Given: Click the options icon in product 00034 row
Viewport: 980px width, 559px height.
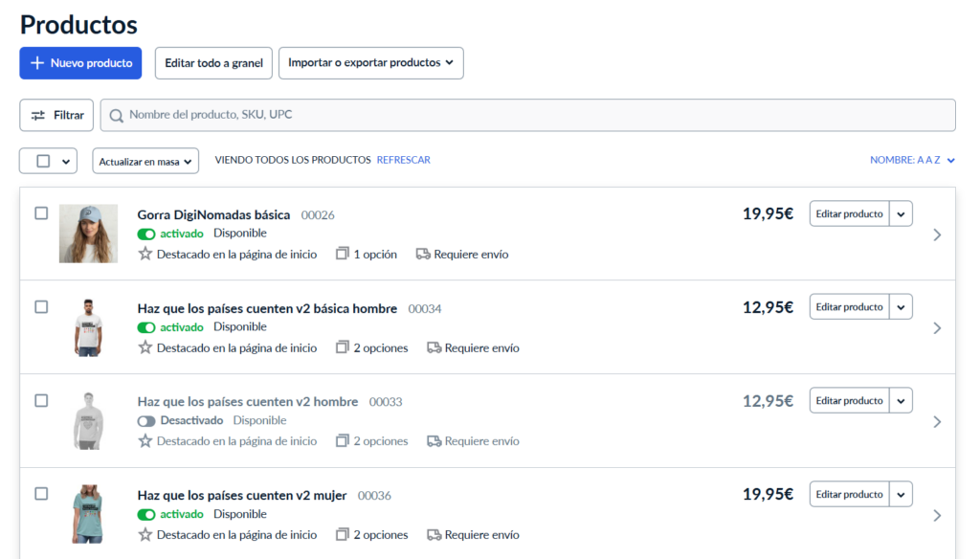Looking at the screenshot, I should pyautogui.click(x=342, y=347).
